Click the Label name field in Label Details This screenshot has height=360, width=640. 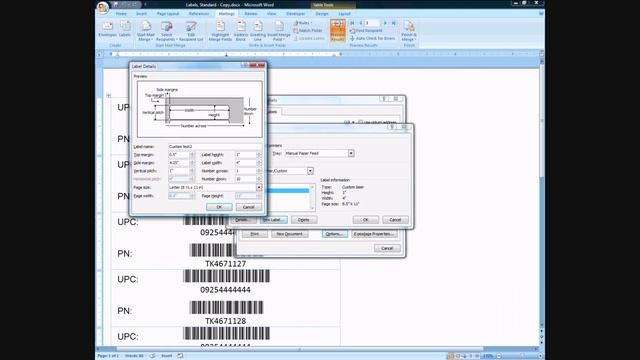tap(215, 147)
